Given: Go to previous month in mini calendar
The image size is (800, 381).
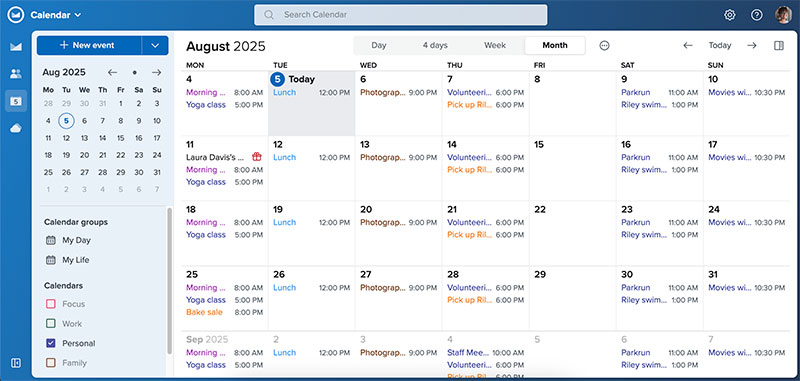Looking at the screenshot, I should (x=112, y=72).
